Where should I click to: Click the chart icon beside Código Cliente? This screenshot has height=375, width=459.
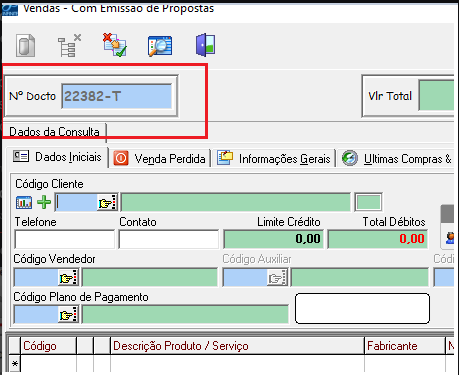click(24, 202)
